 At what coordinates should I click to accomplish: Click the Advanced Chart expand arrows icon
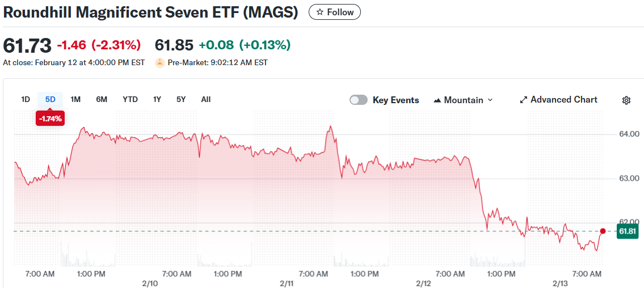524,100
